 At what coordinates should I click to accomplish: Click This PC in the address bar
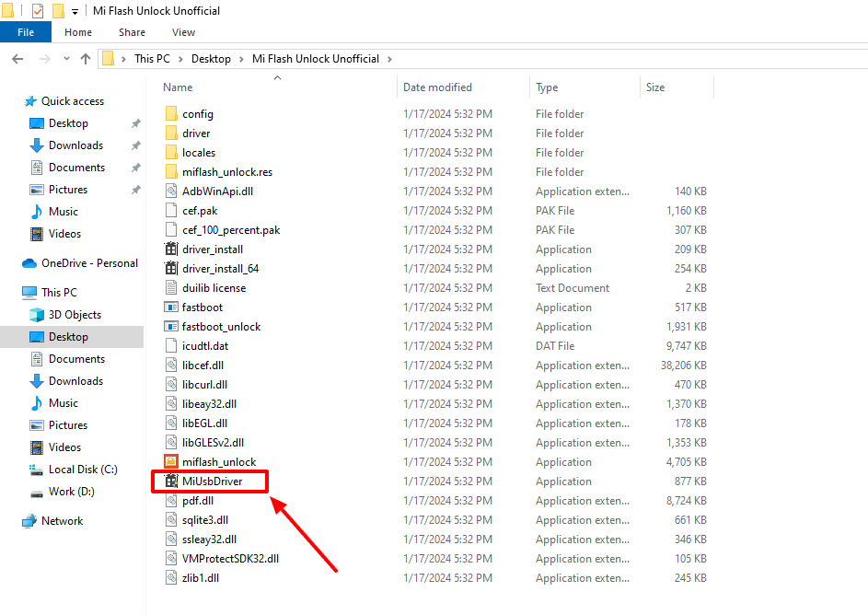click(x=152, y=59)
